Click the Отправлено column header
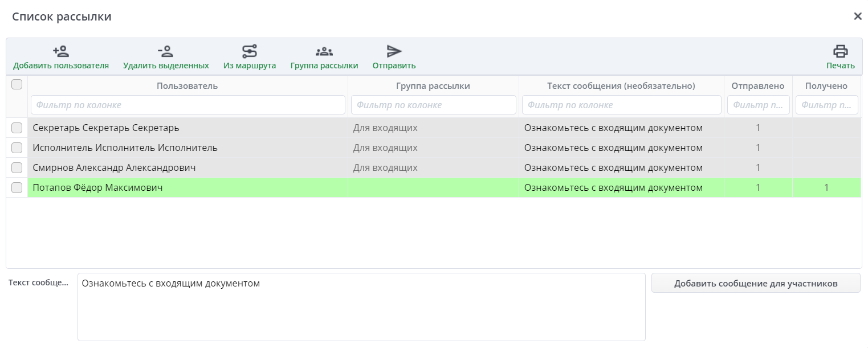 click(x=757, y=86)
